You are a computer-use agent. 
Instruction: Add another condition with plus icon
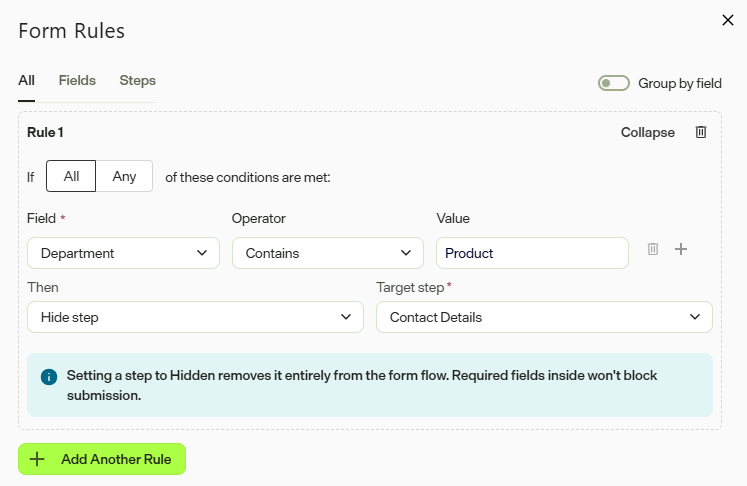click(681, 249)
